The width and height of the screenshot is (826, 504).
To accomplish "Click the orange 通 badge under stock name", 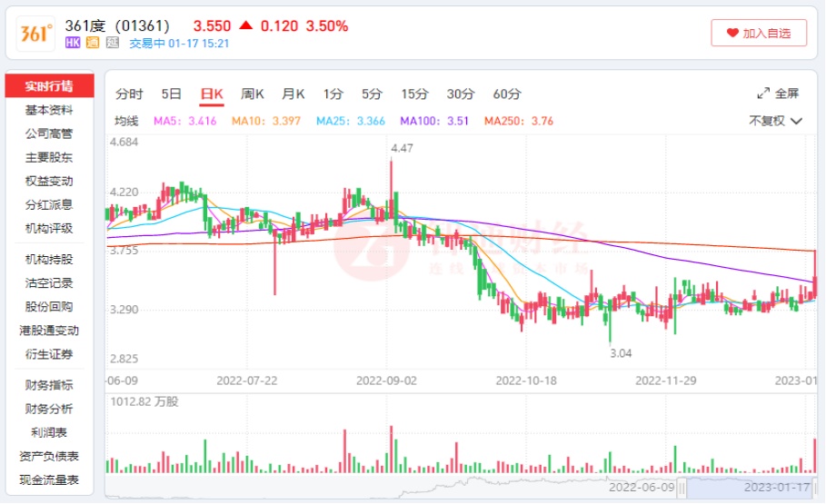I will (x=93, y=43).
